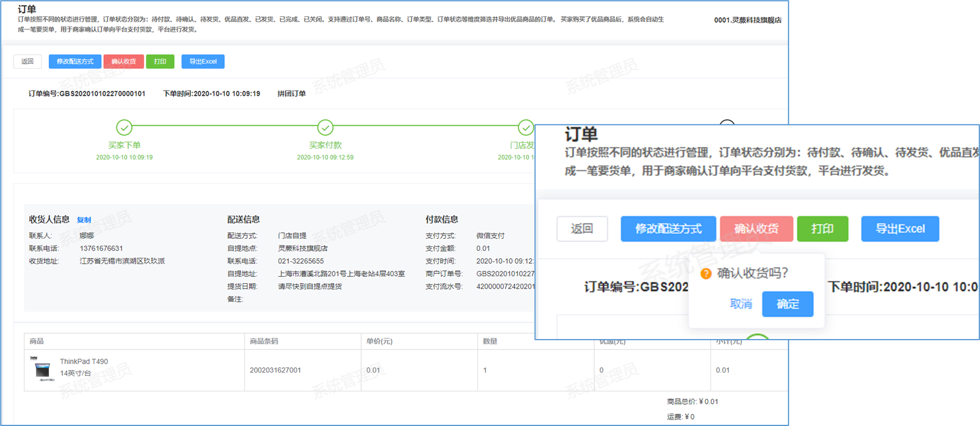Confirm receipt with the 确定 button

787,304
